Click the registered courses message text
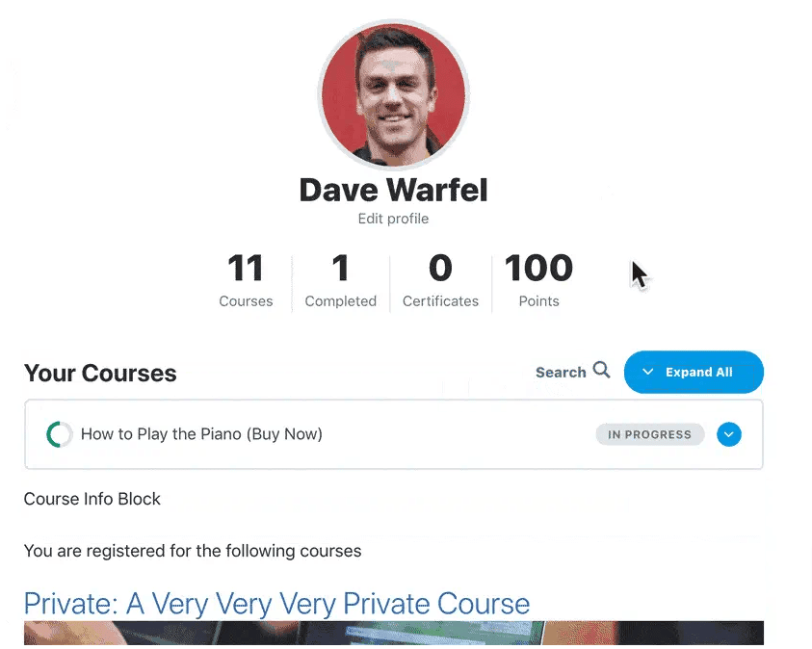 tap(193, 551)
